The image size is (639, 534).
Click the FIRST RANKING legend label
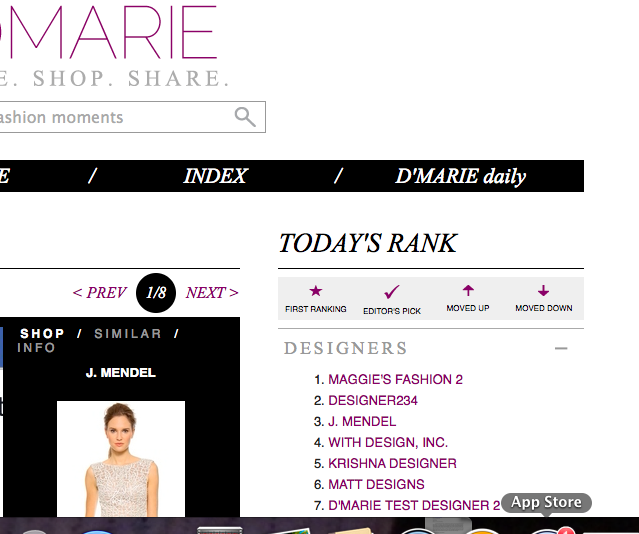(x=315, y=309)
